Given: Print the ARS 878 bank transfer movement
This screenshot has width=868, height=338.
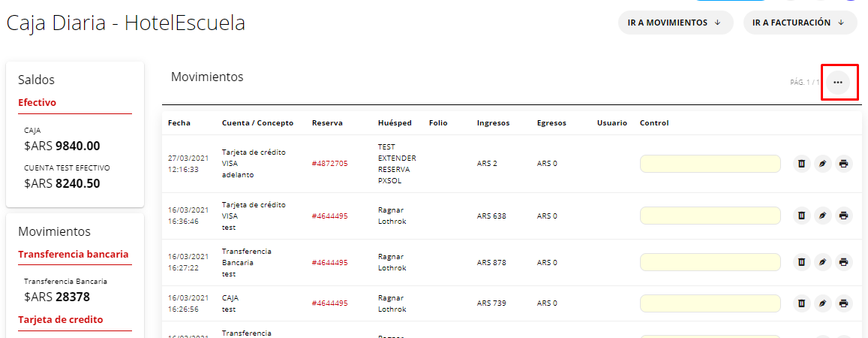Looking at the screenshot, I should (843, 262).
